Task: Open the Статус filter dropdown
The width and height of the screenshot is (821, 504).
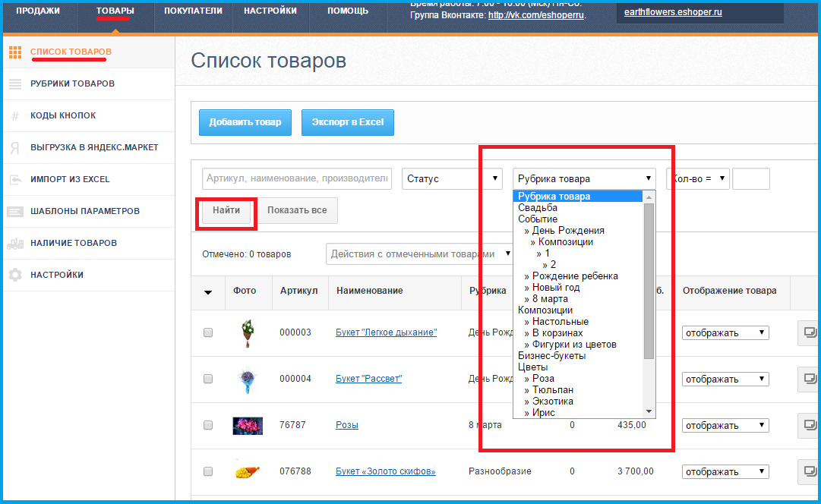Action: pyautogui.click(x=452, y=178)
